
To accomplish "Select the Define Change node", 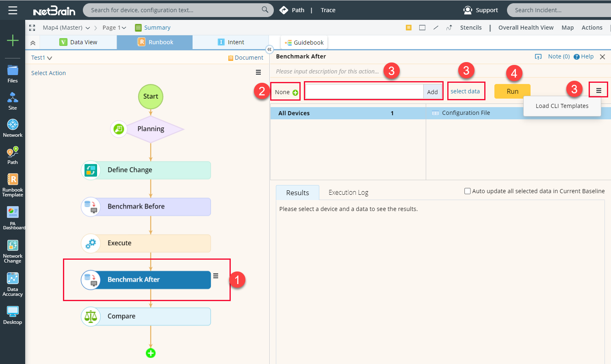I will [x=146, y=170].
